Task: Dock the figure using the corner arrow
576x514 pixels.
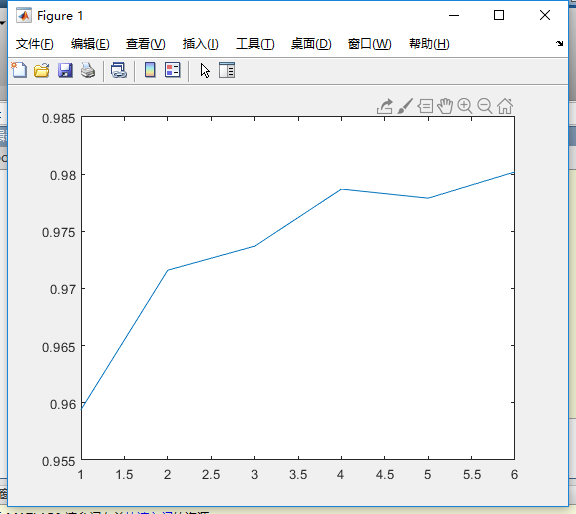Action: (559, 43)
